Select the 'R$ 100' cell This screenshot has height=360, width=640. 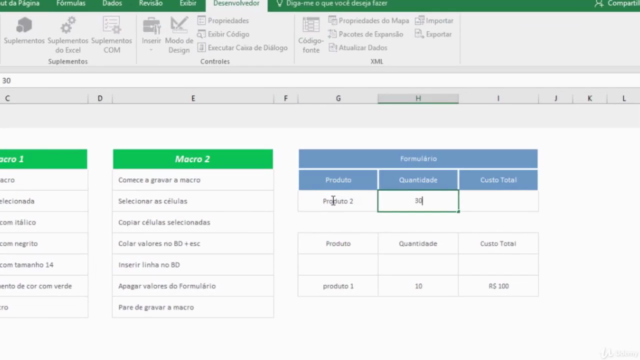(498, 286)
